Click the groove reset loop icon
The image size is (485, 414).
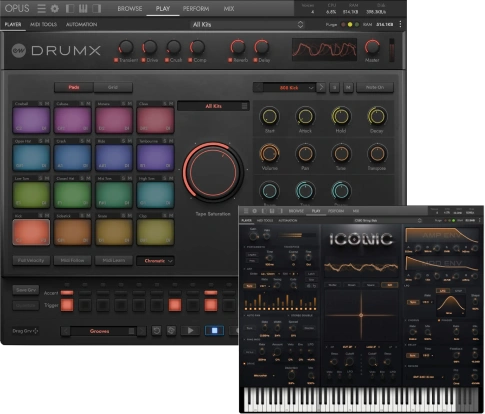pyautogui.click(x=156, y=331)
